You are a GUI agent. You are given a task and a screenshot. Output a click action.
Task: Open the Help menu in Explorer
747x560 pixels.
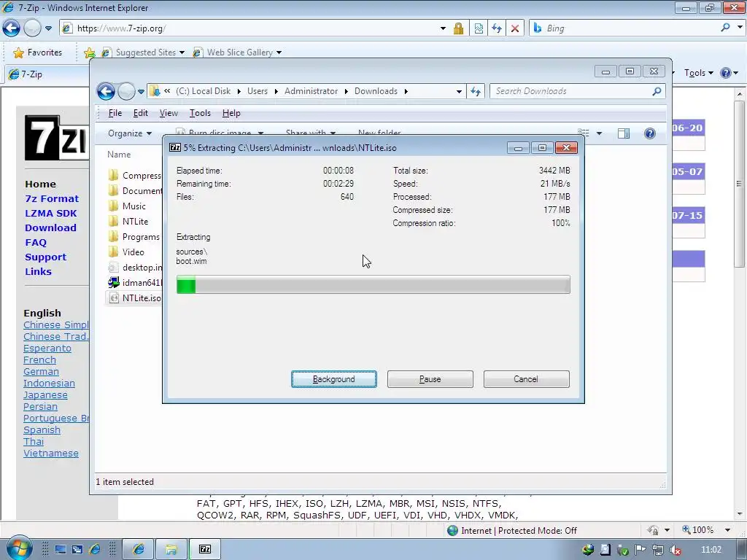click(x=231, y=113)
